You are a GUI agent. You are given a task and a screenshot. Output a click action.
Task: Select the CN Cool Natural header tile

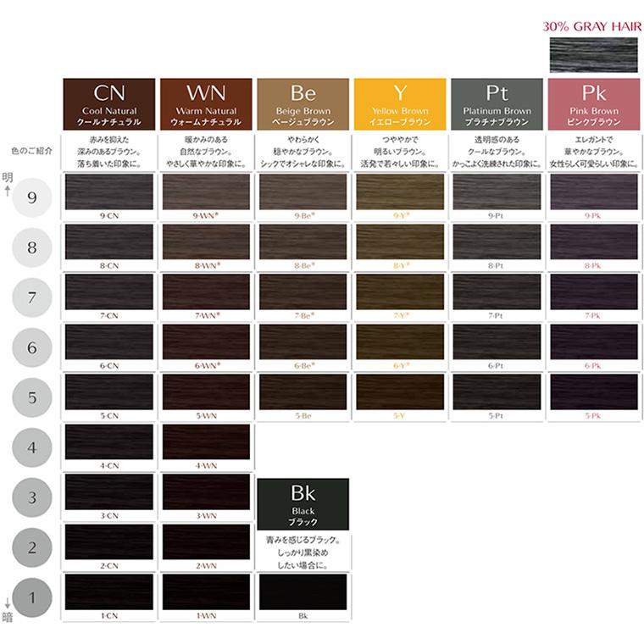(109, 103)
